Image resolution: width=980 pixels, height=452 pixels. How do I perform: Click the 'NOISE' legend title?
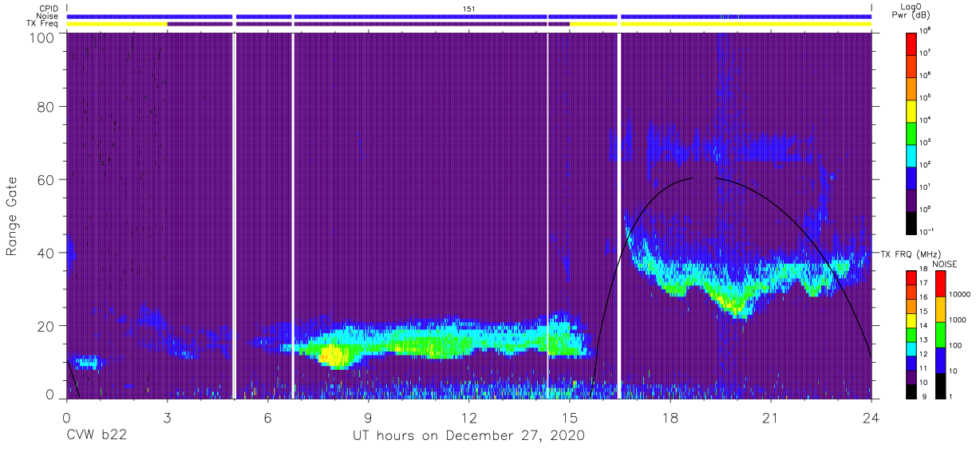(x=945, y=264)
